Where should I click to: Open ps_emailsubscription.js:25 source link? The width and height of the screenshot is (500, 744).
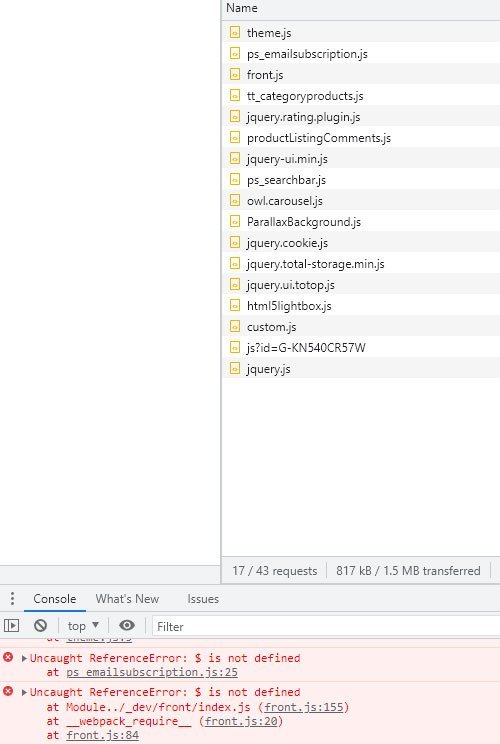pos(152,672)
